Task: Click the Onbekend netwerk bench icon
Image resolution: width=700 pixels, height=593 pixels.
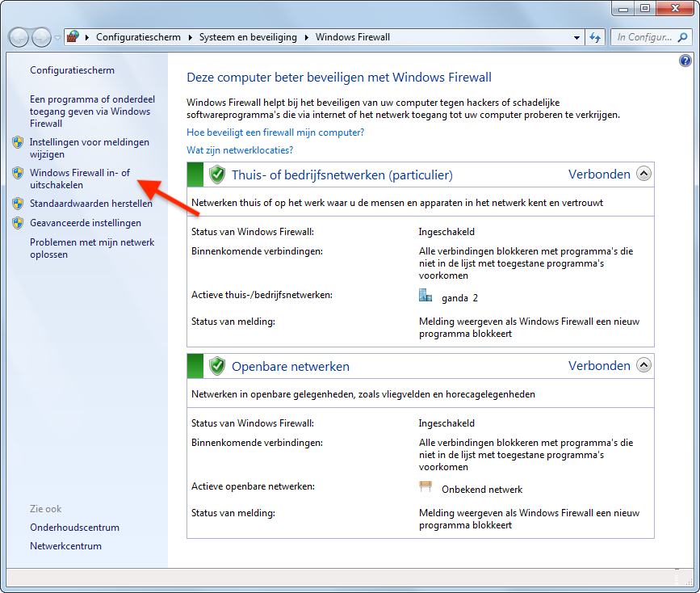Action: coord(425,488)
